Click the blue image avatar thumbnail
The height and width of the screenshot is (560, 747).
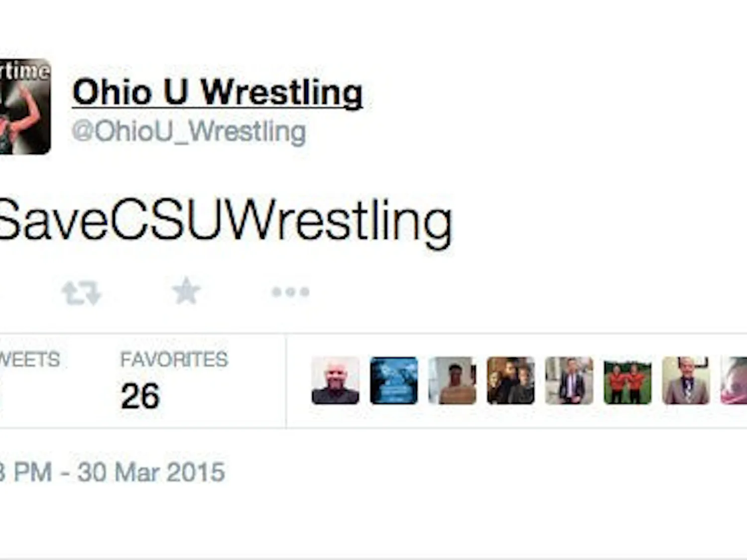coord(393,381)
